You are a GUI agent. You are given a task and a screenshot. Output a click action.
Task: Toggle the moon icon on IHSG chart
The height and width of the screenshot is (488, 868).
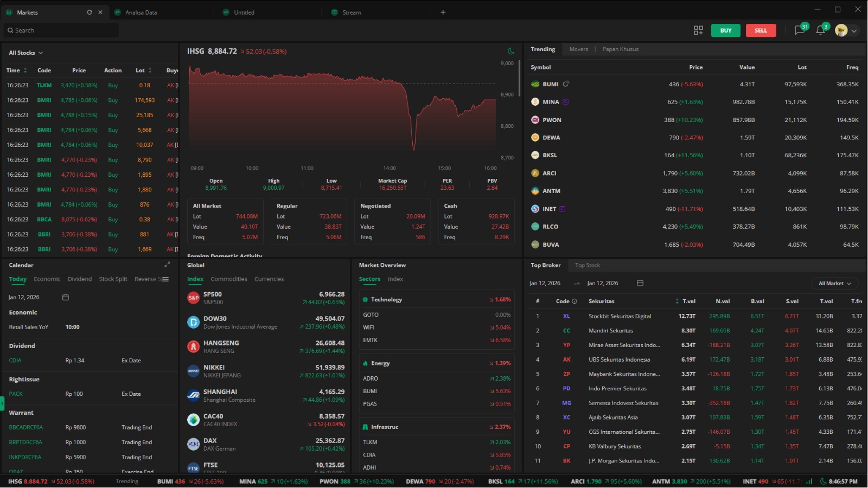(x=510, y=52)
